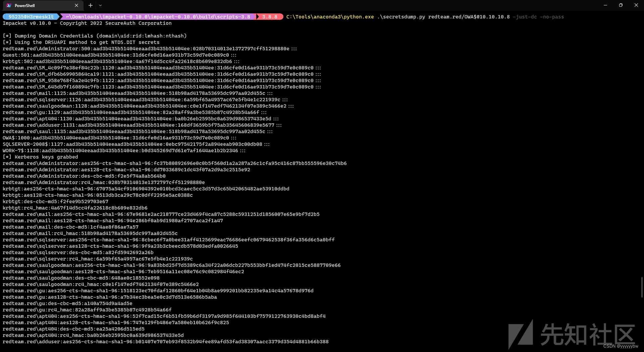
Task: Click the apt404:1130 hash line
Action: click(141, 119)
